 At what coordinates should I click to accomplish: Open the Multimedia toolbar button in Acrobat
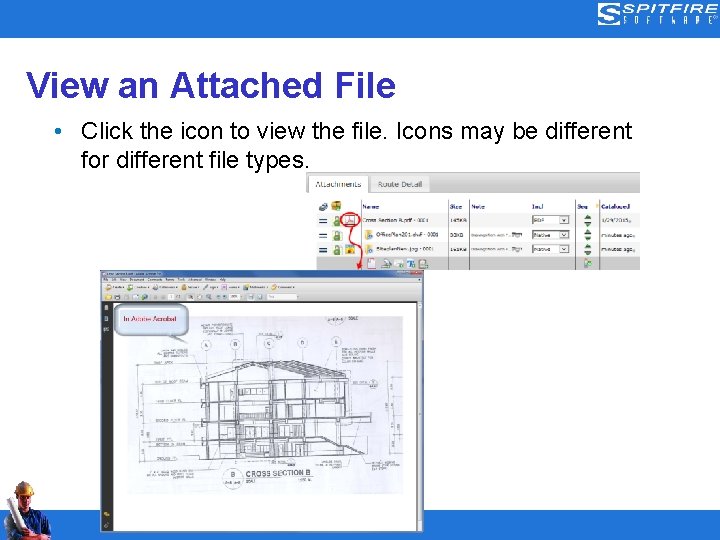coord(255,287)
